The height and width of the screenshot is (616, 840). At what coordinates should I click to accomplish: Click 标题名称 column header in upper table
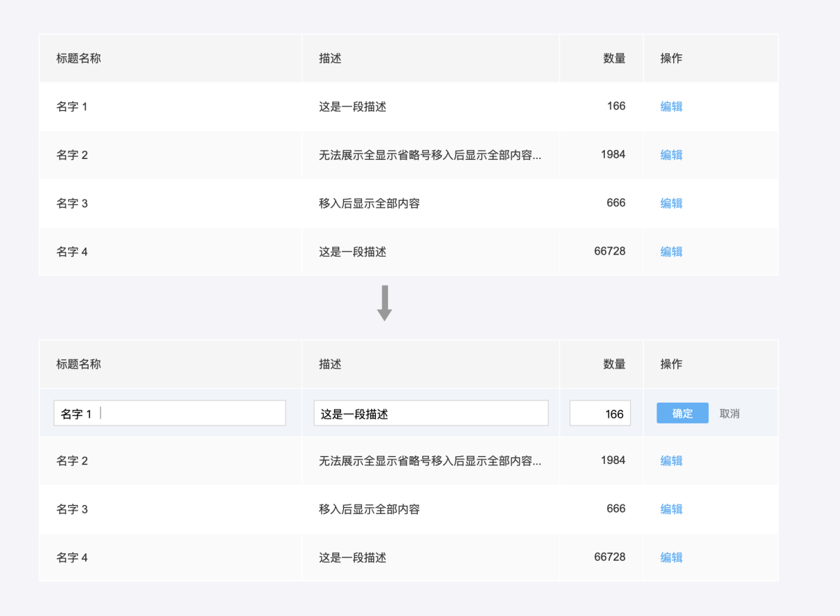click(79, 59)
